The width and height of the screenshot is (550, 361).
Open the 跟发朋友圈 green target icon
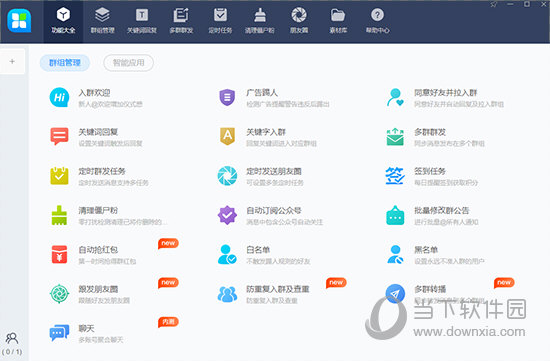point(59,294)
